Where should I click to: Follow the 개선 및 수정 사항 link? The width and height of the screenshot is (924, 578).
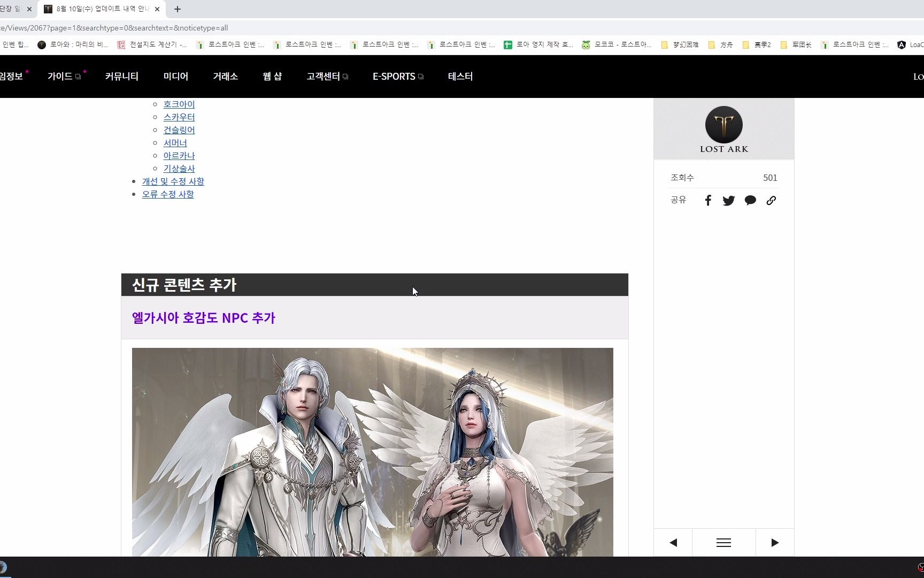173,181
